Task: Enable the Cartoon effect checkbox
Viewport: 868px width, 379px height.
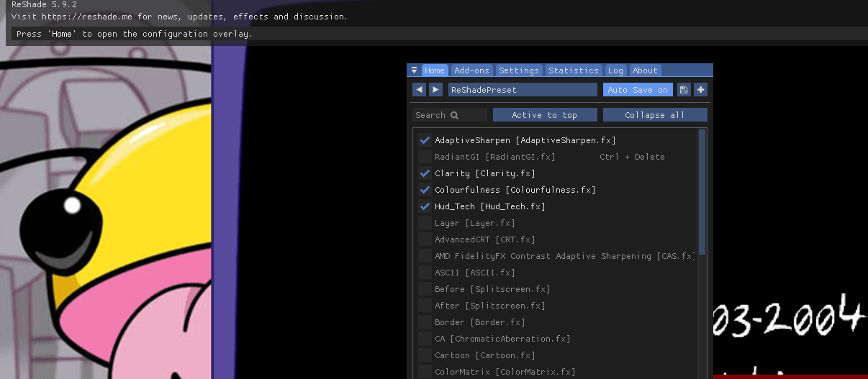Action: (425, 355)
